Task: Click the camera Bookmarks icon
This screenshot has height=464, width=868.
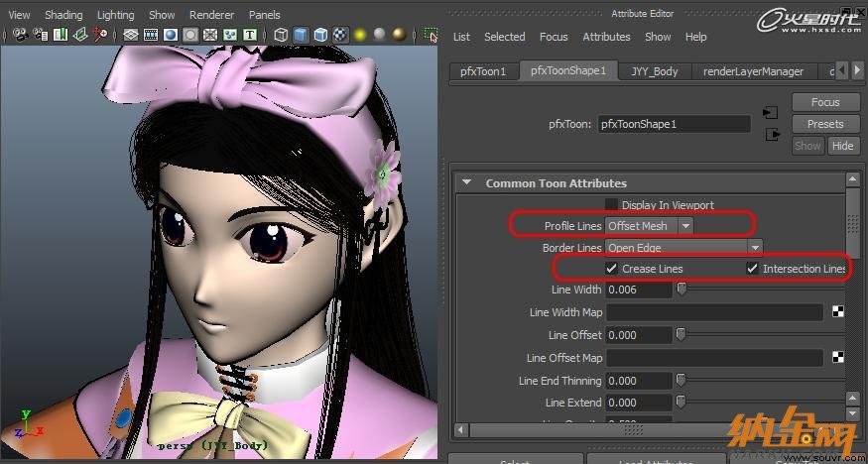Action: coord(61,36)
